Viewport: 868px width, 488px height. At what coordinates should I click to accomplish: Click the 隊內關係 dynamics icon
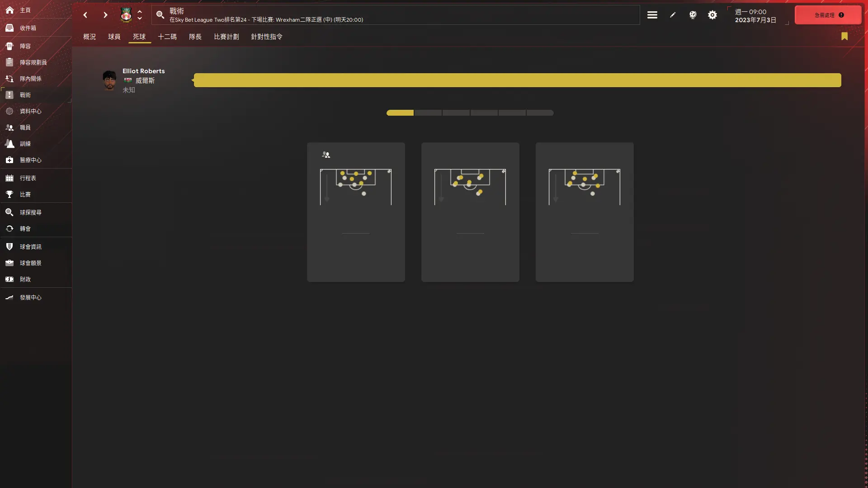[x=9, y=79]
